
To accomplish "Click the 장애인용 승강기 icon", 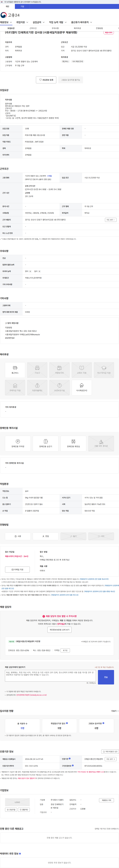I will (x=45, y=443).
